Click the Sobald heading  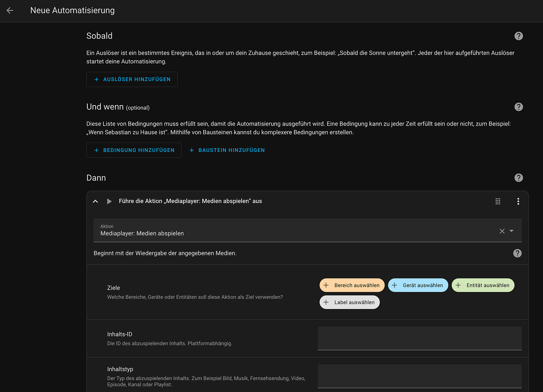tap(100, 36)
